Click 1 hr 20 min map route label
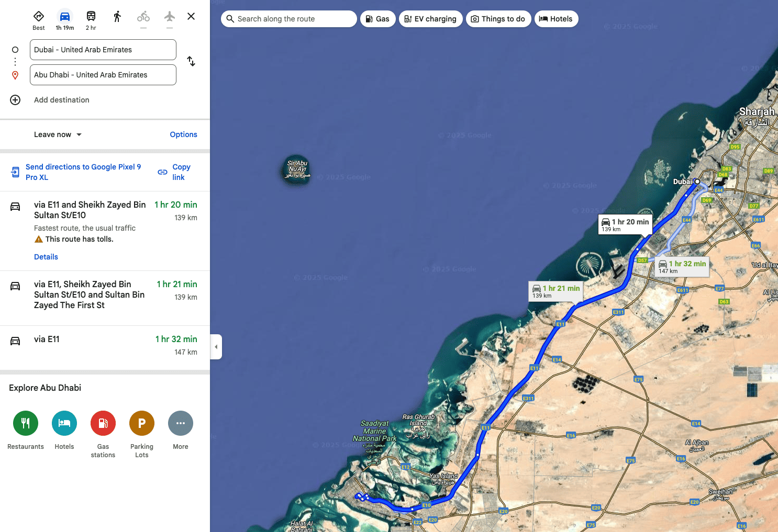The image size is (778, 532). click(625, 225)
